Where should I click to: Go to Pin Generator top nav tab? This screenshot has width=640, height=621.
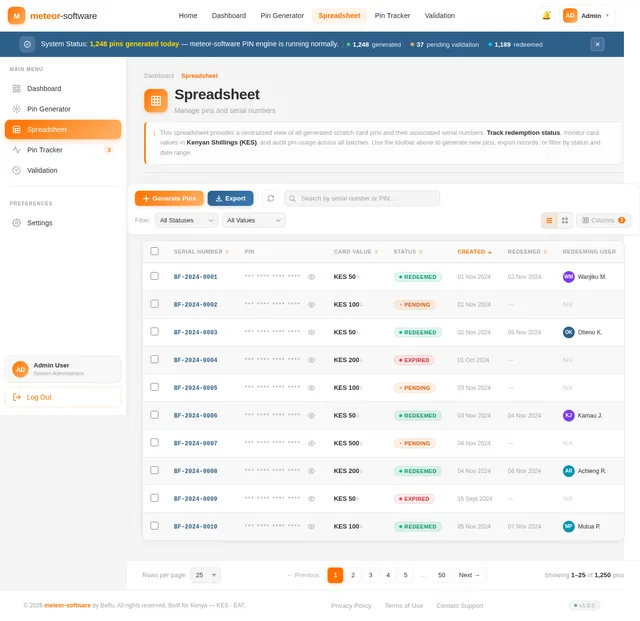[x=282, y=16]
